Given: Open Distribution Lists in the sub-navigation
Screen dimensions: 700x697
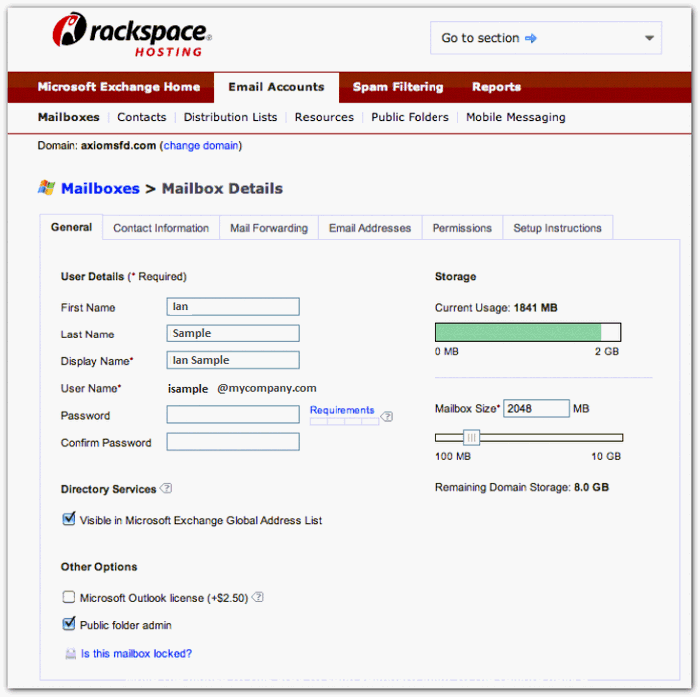Looking at the screenshot, I should coord(230,117).
